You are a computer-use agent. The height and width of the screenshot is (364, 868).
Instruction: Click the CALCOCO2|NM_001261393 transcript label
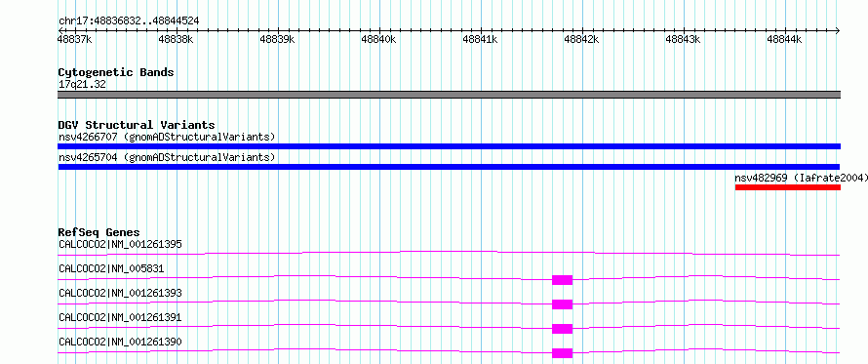click(120, 293)
